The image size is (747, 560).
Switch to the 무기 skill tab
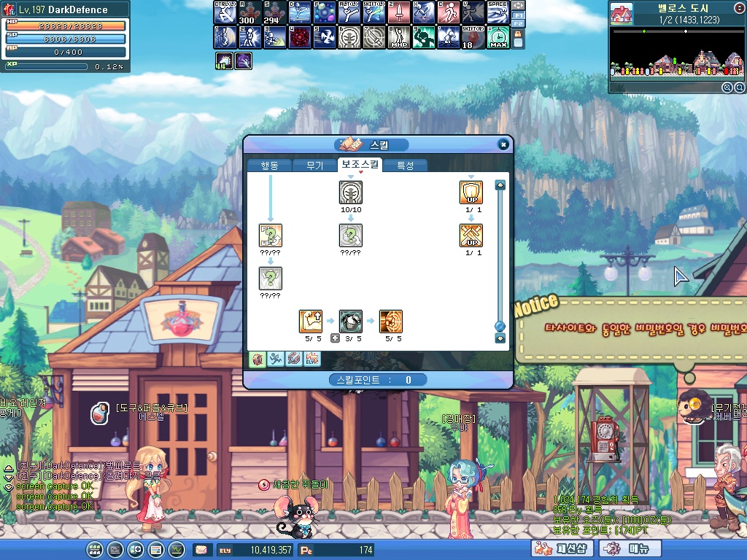[314, 166]
